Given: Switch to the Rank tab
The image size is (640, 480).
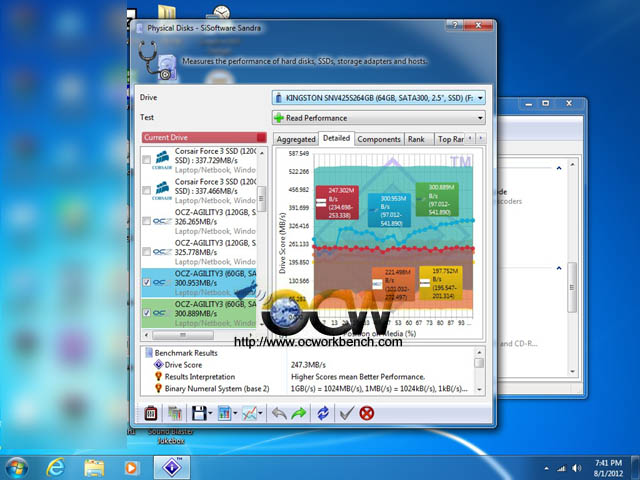Looking at the screenshot, I should point(416,139).
